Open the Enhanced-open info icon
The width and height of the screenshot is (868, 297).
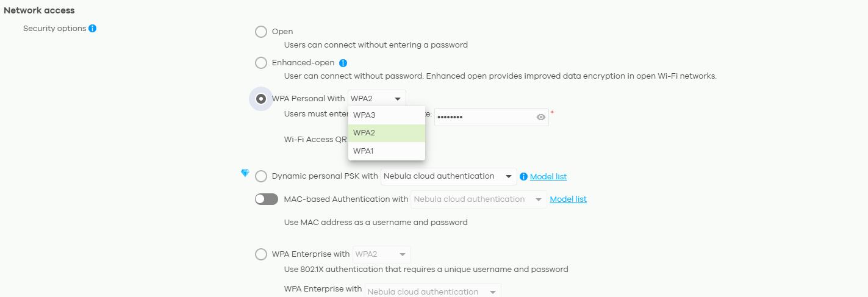point(343,63)
